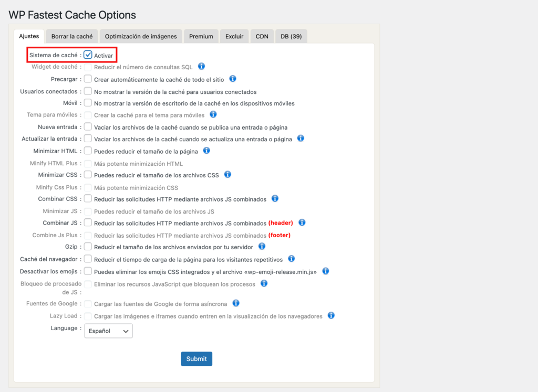This screenshot has height=392, width=538.
Task: Click the red '(header)' label
Action: tap(281, 223)
